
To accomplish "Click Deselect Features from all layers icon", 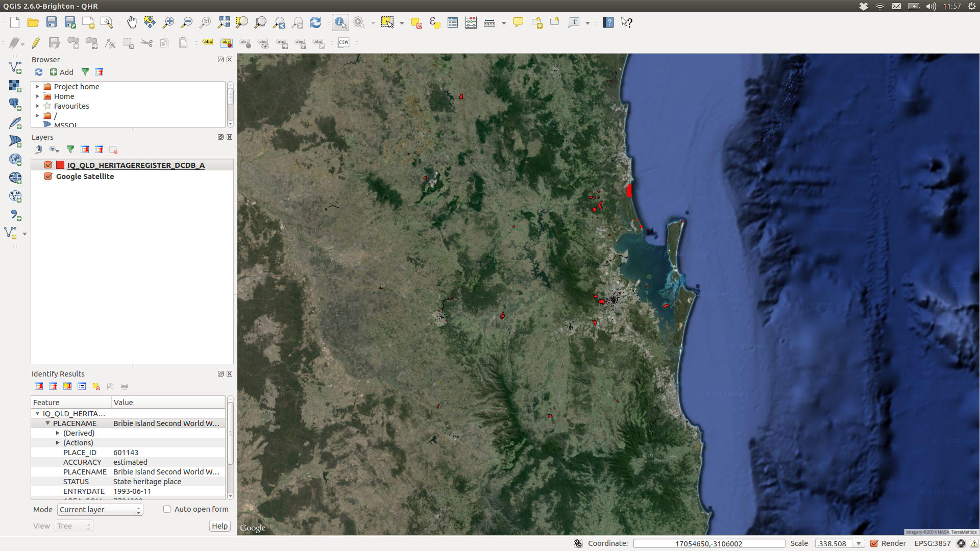I will click(x=416, y=22).
